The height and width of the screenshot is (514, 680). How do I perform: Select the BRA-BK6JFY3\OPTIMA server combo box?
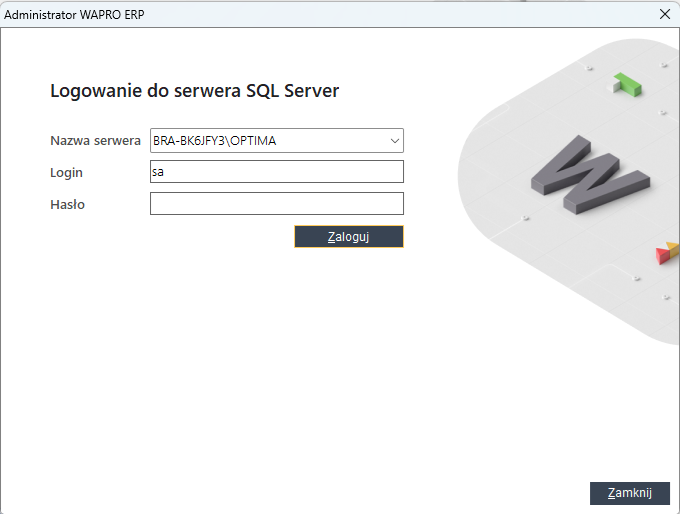tap(277, 141)
